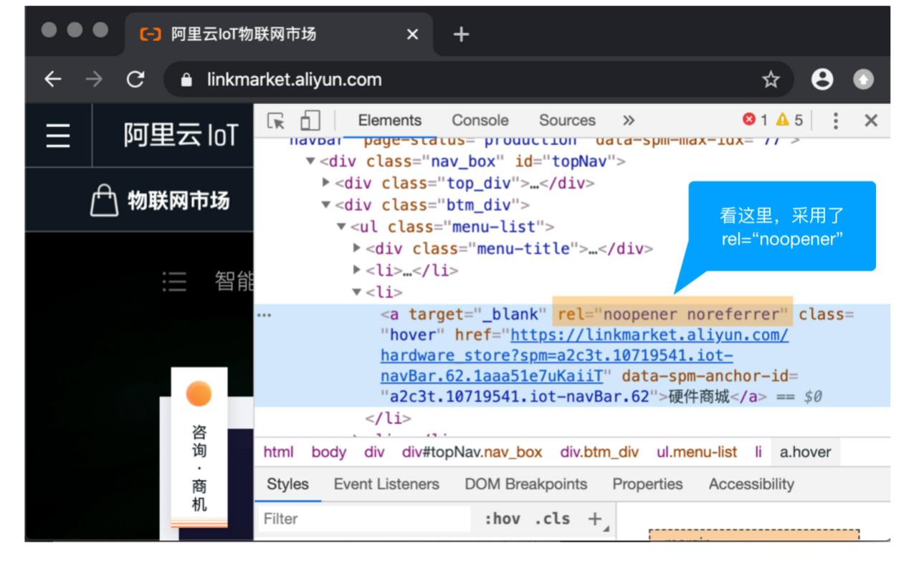Click the styles Filter input
The image size is (924, 566).
[363, 519]
